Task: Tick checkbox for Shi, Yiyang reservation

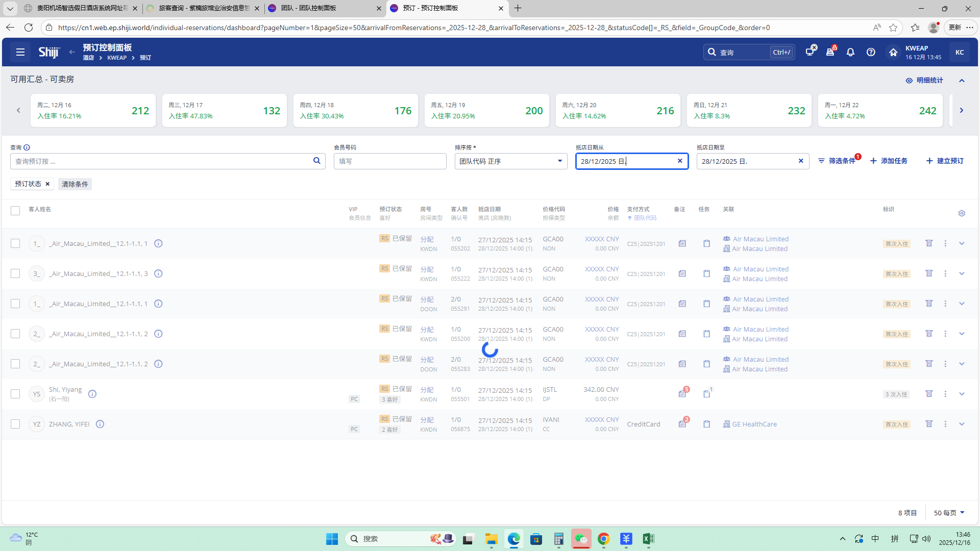Action: [x=15, y=394]
